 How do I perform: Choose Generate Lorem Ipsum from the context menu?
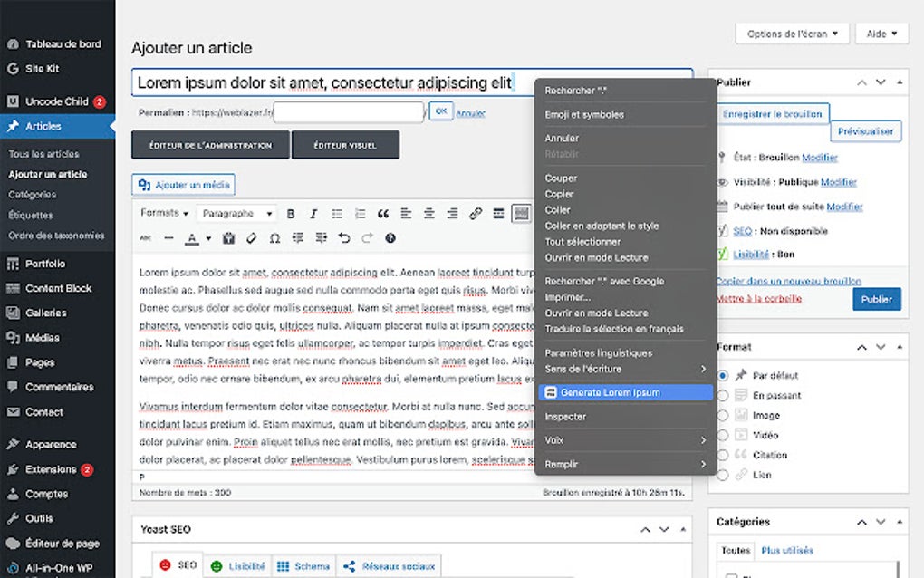pos(625,391)
